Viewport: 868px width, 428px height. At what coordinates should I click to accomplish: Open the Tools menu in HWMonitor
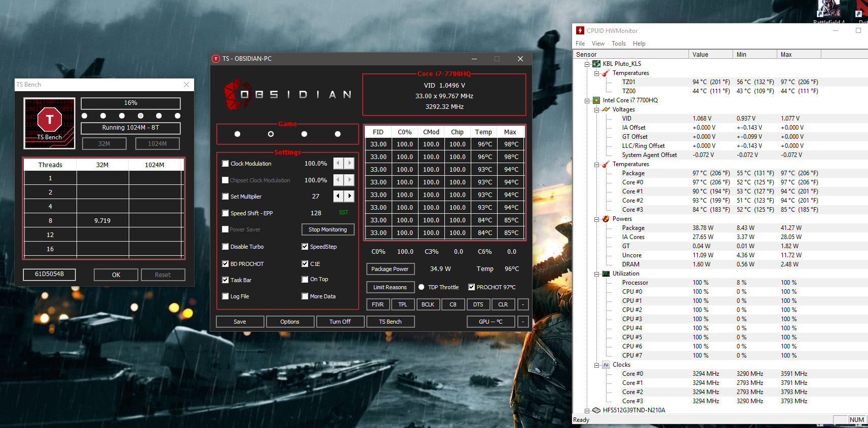(619, 44)
